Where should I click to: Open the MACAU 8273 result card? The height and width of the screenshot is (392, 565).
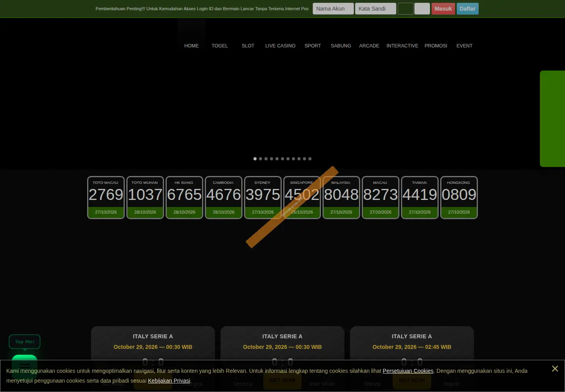pos(381,198)
